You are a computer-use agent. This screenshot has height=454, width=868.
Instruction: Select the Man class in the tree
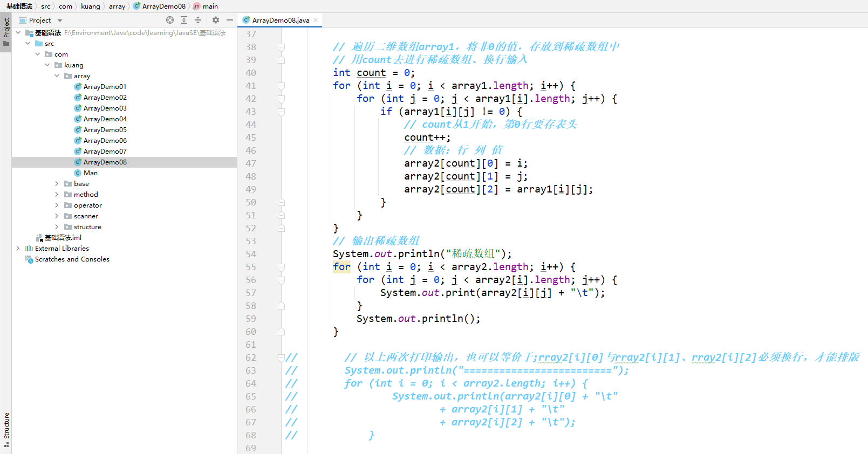click(90, 173)
